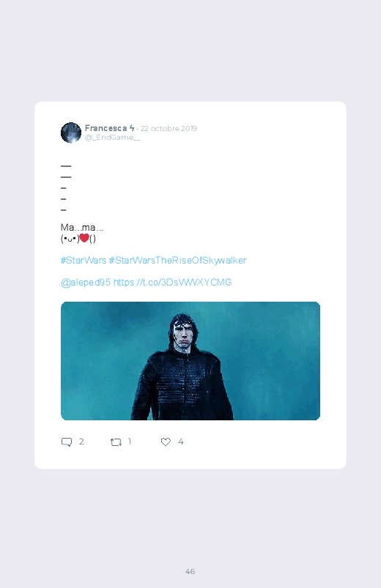Click the red heart emoji in the tweet
Image resolution: width=381 pixels, height=588 pixels.
click(x=84, y=238)
